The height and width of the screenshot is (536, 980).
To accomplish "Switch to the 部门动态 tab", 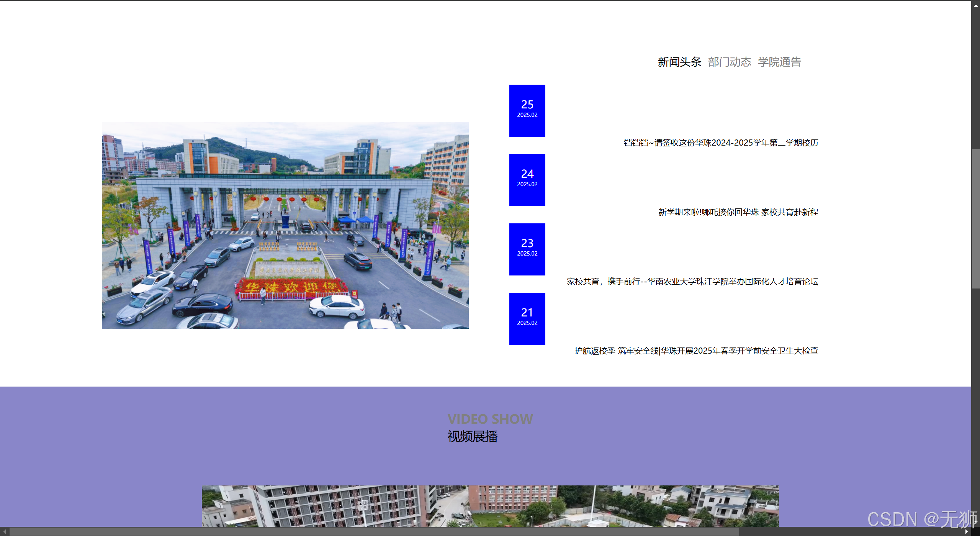I will [x=729, y=62].
